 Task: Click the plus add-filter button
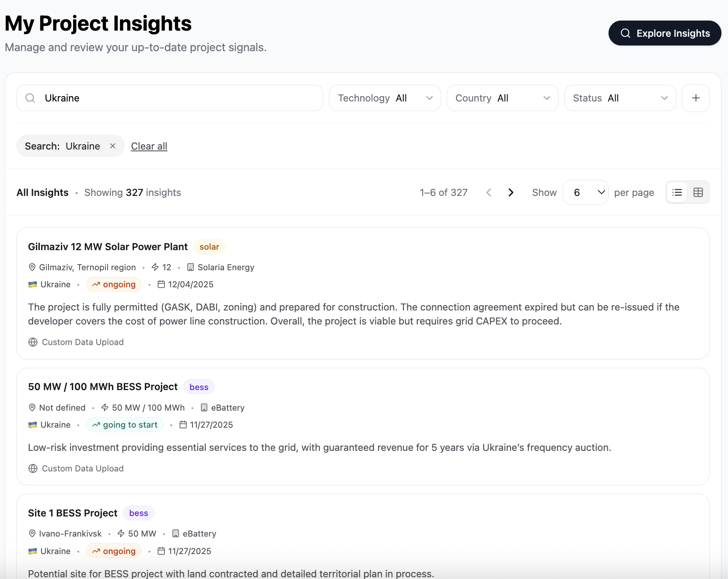696,98
